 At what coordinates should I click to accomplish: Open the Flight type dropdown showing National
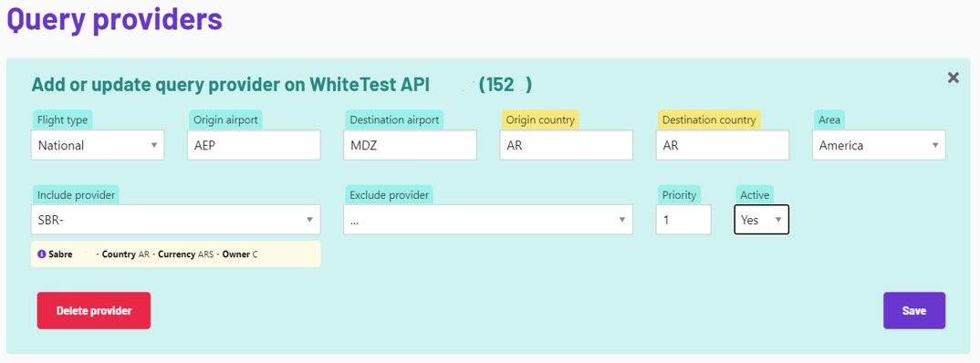98,145
